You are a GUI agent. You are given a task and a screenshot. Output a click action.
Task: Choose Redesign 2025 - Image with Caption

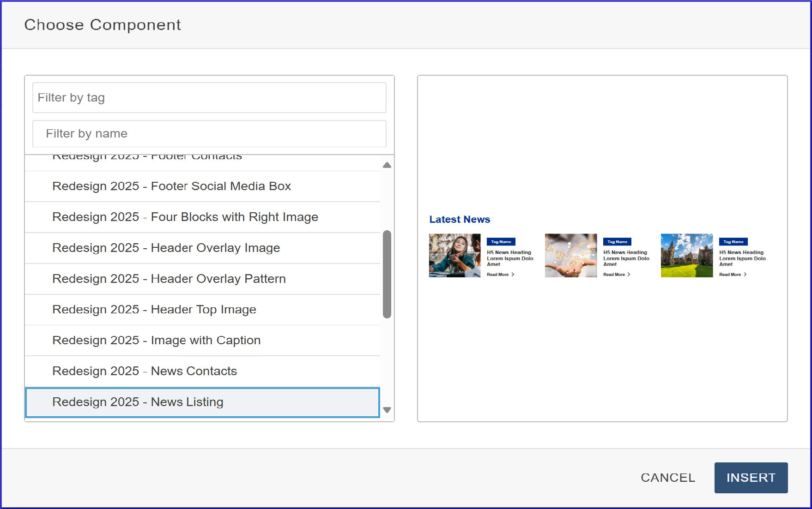coord(156,341)
